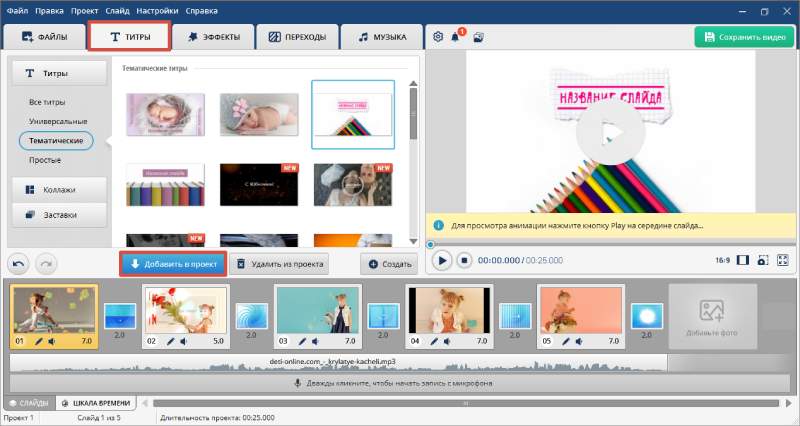800x426 pixels.
Task: Click the Сохранить видео button
Action: 744,37
